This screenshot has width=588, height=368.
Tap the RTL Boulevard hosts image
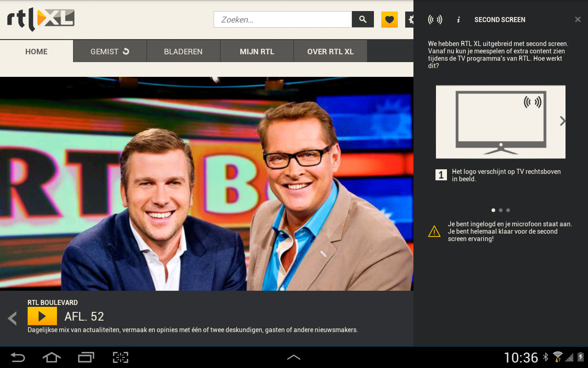click(x=207, y=184)
